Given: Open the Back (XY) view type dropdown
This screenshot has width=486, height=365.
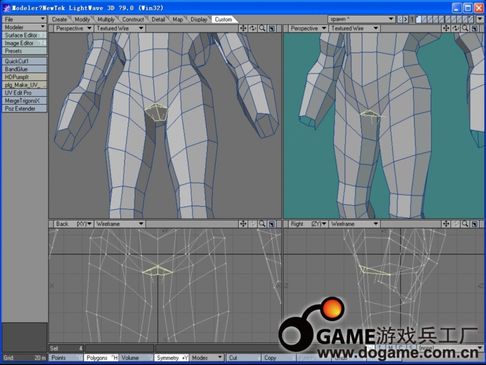Looking at the screenshot, I should [73, 224].
